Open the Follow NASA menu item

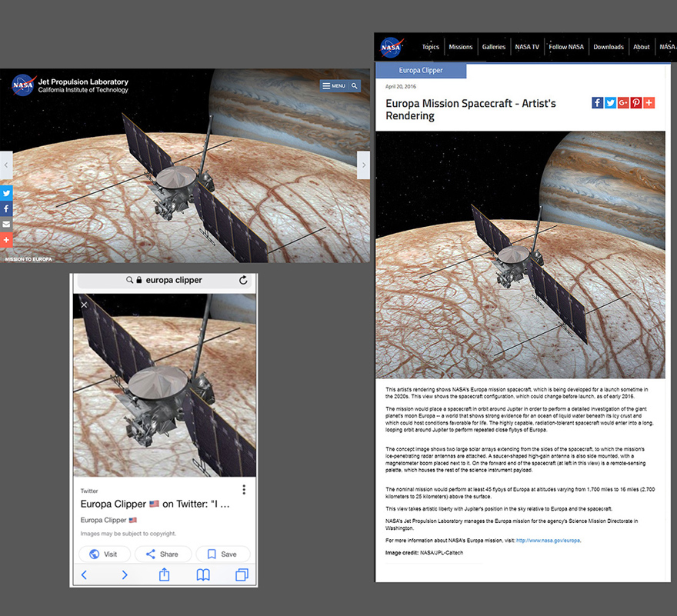566,47
